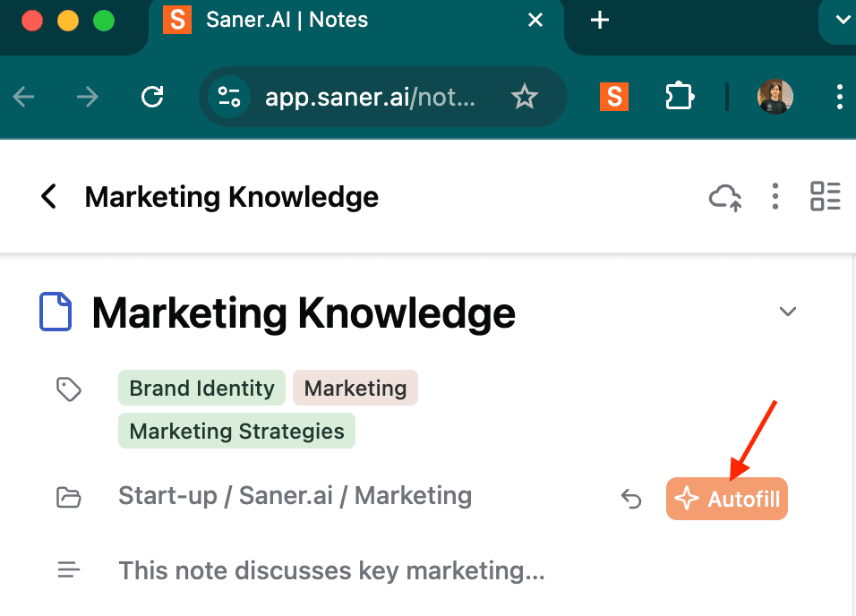The width and height of the screenshot is (856, 616).
Task: Click header text Marketing Knowledge
Action: pos(232,197)
